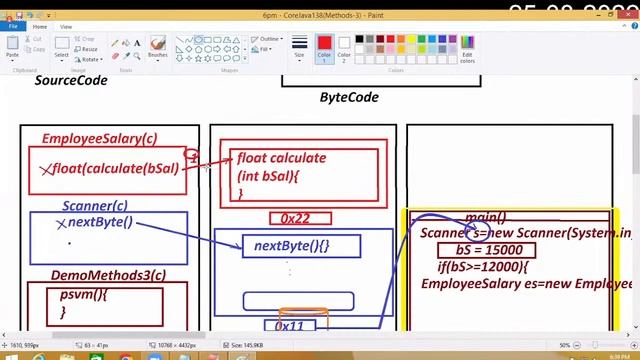
Task: Click the Crop button
Action: [x=84, y=39]
